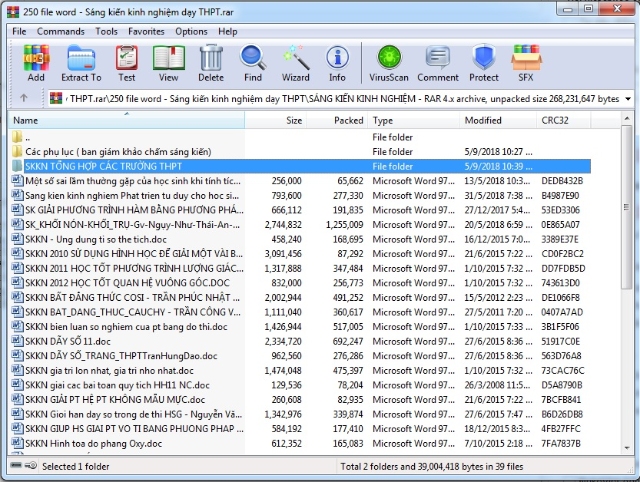Click the Add archive toolbar icon
The image size is (640, 482).
[36, 63]
